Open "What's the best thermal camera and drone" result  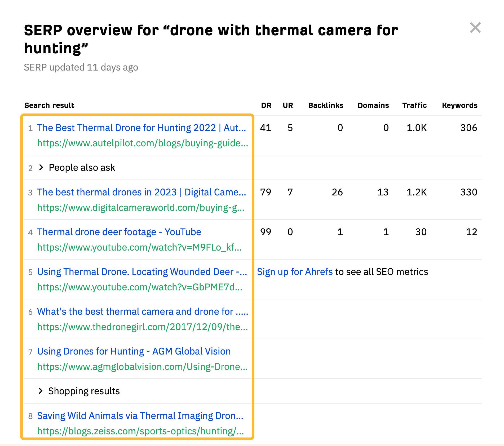(x=143, y=312)
